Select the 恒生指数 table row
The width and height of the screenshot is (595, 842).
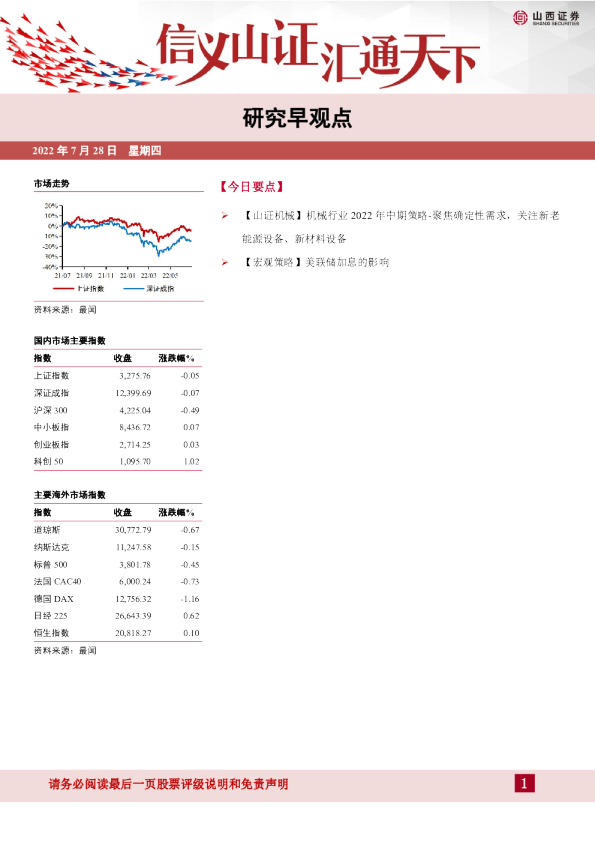[x=117, y=633]
